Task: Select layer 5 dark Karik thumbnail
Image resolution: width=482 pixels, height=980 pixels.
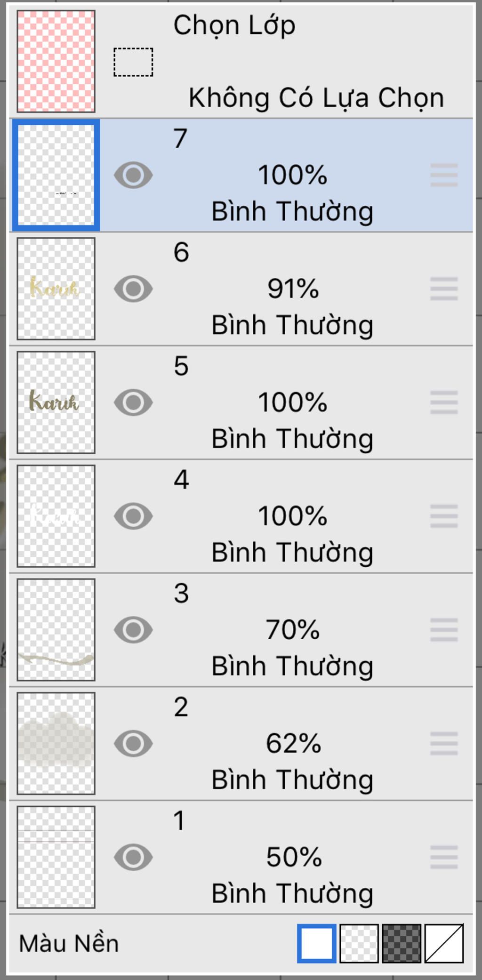Action: pos(56,402)
